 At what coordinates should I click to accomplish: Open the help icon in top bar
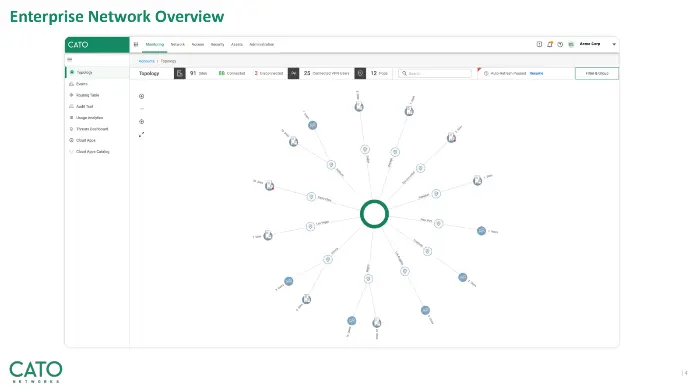pos(539,44)
